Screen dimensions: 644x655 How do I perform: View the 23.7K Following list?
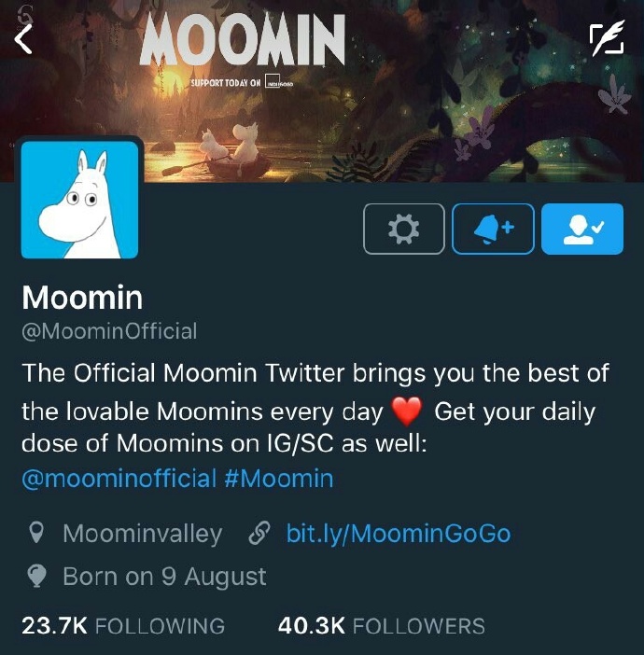[123, 626]
